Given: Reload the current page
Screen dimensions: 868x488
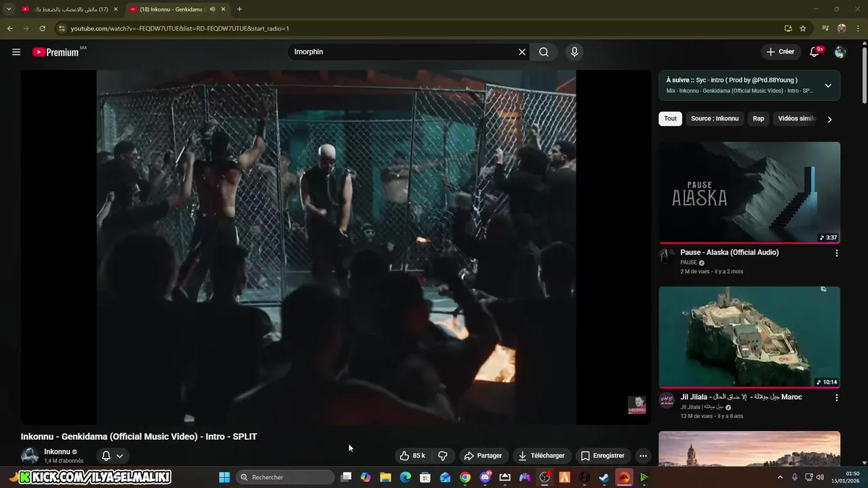Looking at the screenshot, I should tap(42, 28).
